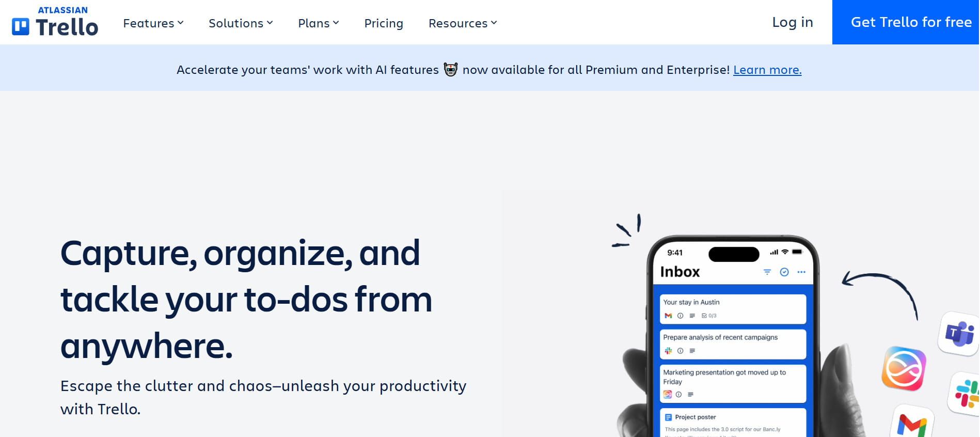Expand the Plans dropdown
Image resolution: width=980 pixels, height=437 pixels.
(x=318, y=23)
